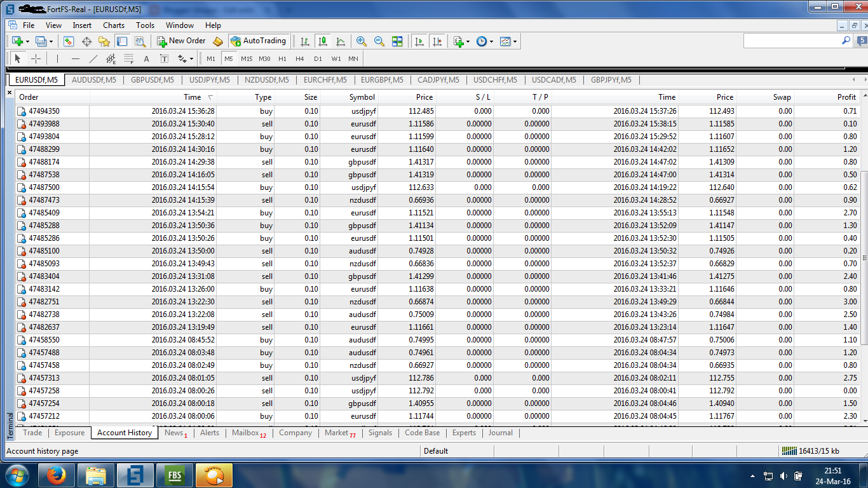The image size is (868, 488).
Task: Select the arrows drawing tool
Action: pyautogui.click(x=182, y=58)
